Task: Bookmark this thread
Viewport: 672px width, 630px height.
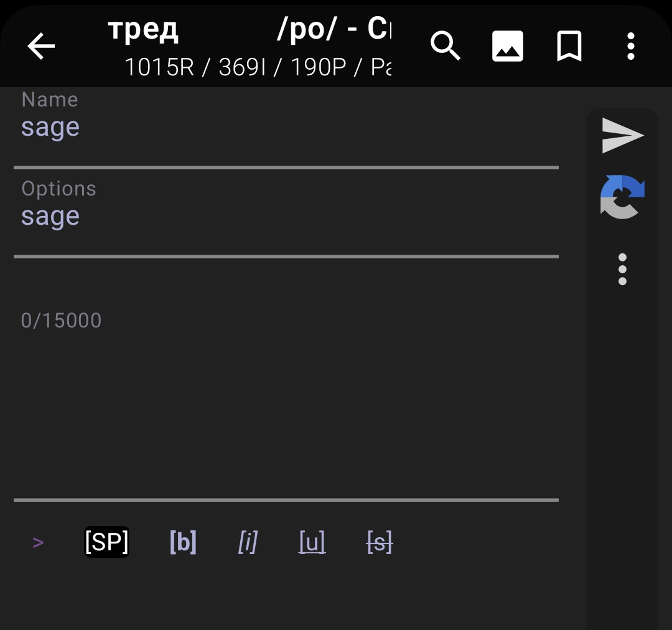Action: (x=569, y=46)
